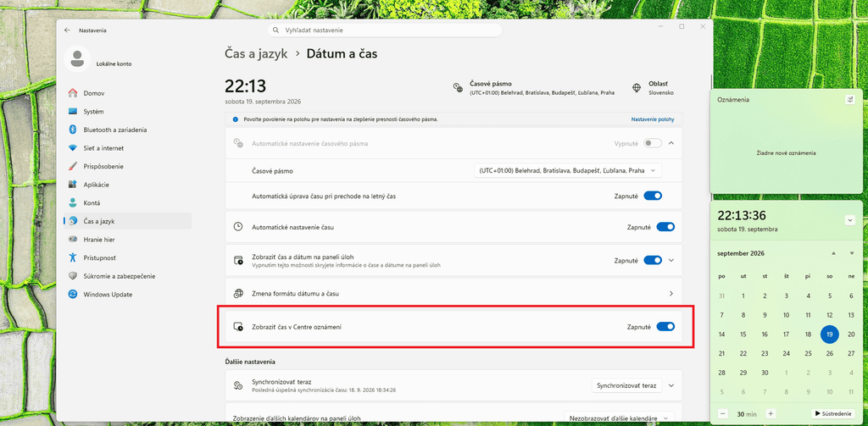
Task: Click the Časové pásmo globe-clock icon
Action: [458, 87]
